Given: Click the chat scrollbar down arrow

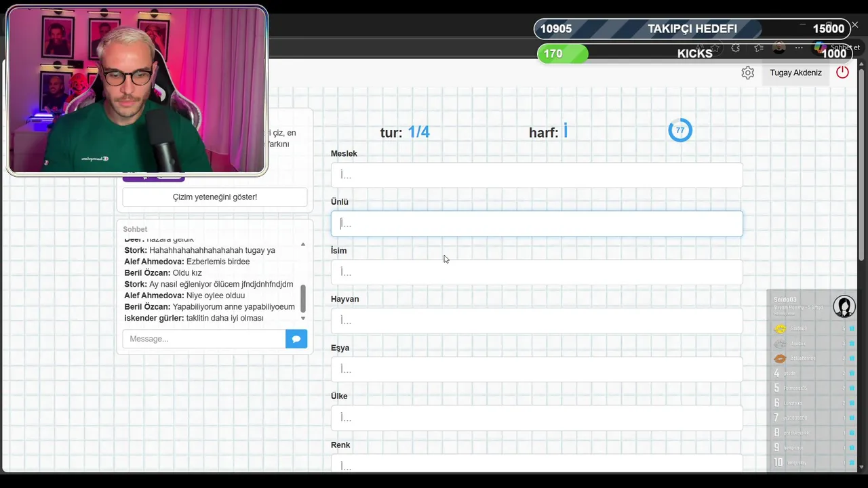Looking at the screenshot, I should (303, 318).
